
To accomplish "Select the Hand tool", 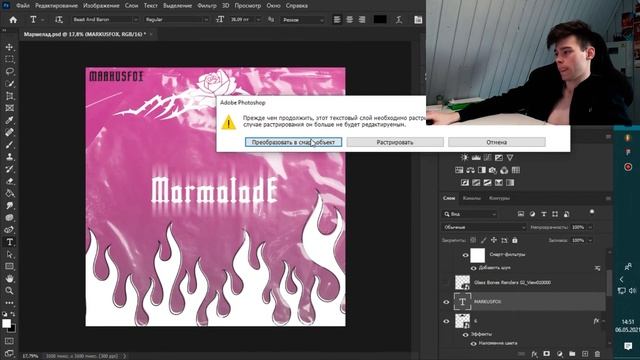I will click(x=9, y=279).
